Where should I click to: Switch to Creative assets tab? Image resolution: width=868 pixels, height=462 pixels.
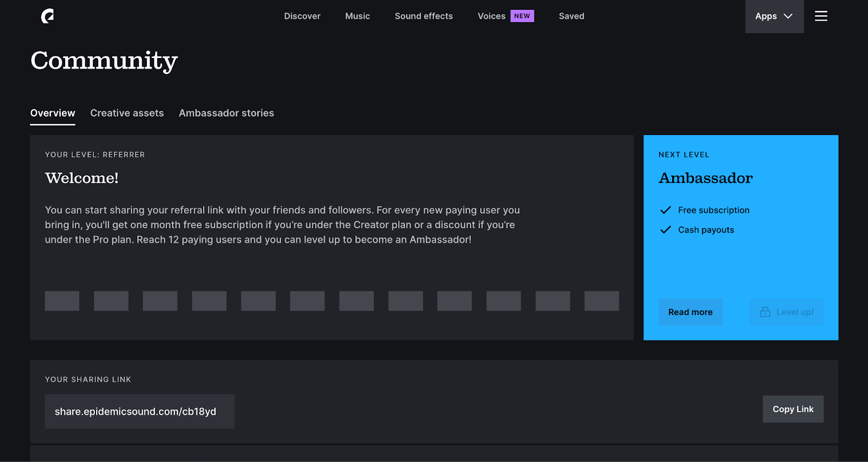[127, 113]
